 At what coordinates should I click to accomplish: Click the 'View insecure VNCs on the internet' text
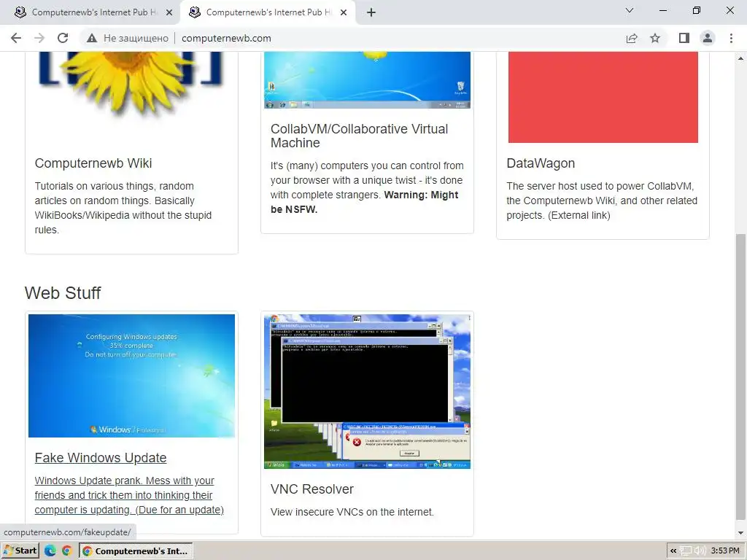click(x=352, y=512)
